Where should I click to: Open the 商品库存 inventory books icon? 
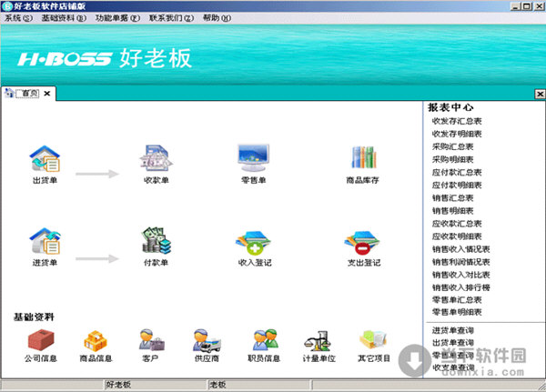coord(363,158)
